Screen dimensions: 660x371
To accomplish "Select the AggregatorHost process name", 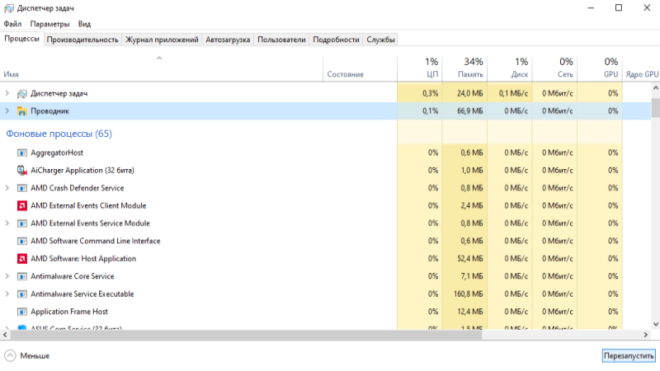I will coord(57,153).
